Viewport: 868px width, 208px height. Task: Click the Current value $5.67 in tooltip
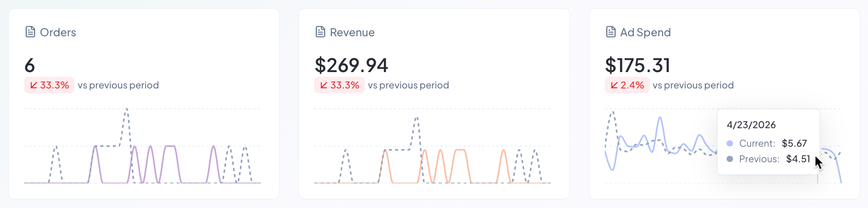795,143
